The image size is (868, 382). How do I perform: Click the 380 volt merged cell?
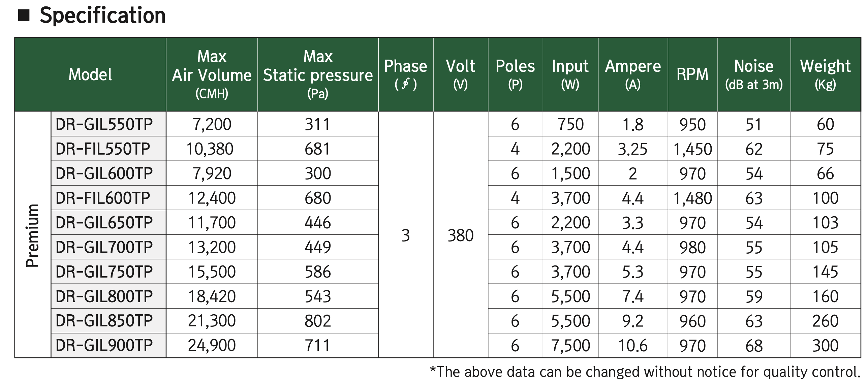coord(461,235)
